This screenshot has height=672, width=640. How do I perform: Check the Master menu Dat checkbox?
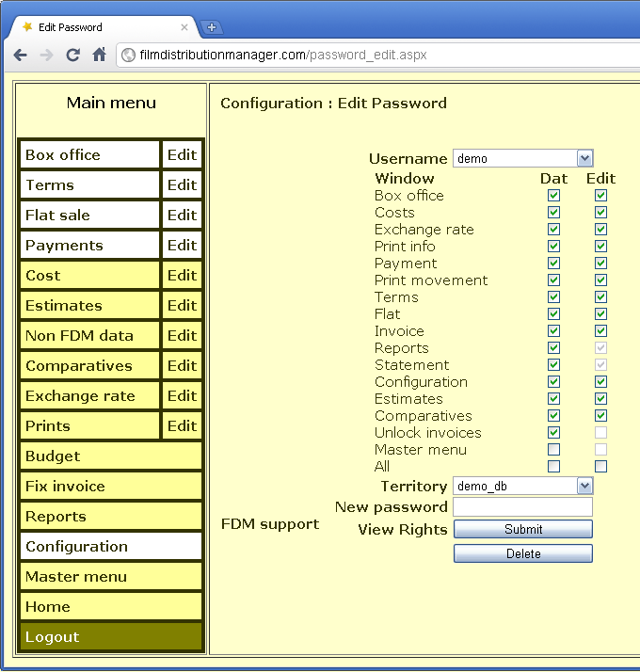pos(553,449)
